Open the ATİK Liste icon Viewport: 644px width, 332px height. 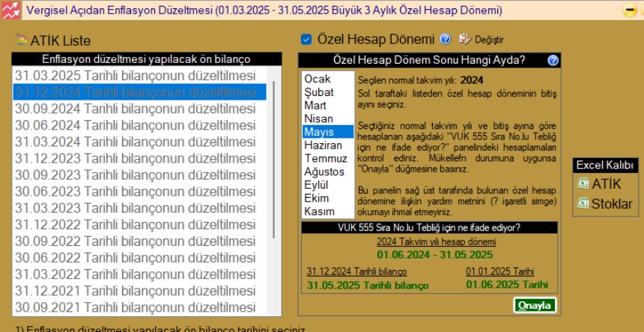tap(21, 40)
